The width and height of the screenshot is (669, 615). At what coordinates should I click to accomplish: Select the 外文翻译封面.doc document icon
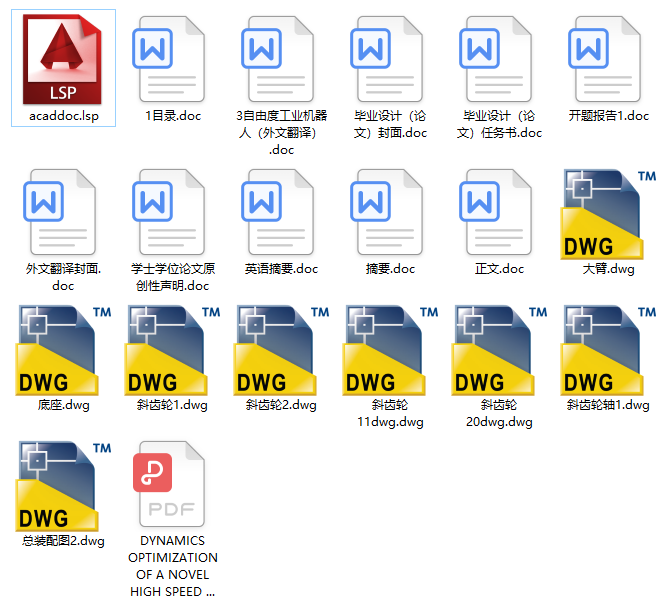coord(60,212)
